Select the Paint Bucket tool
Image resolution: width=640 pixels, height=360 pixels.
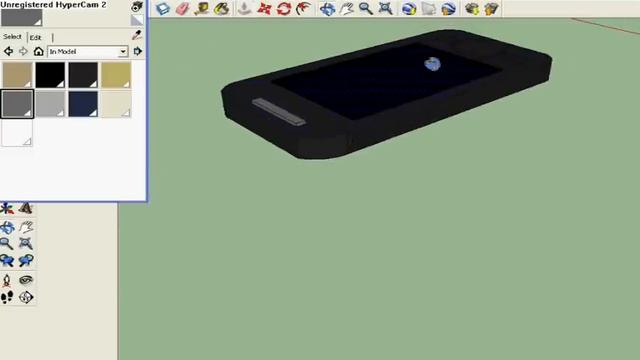tap(222, 9)
